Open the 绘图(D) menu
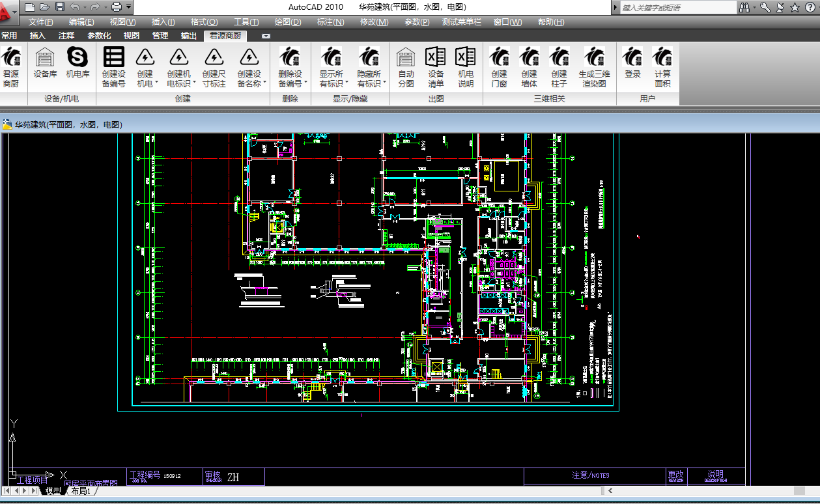Viewport: 820px width, 504px height. (287, 22)
